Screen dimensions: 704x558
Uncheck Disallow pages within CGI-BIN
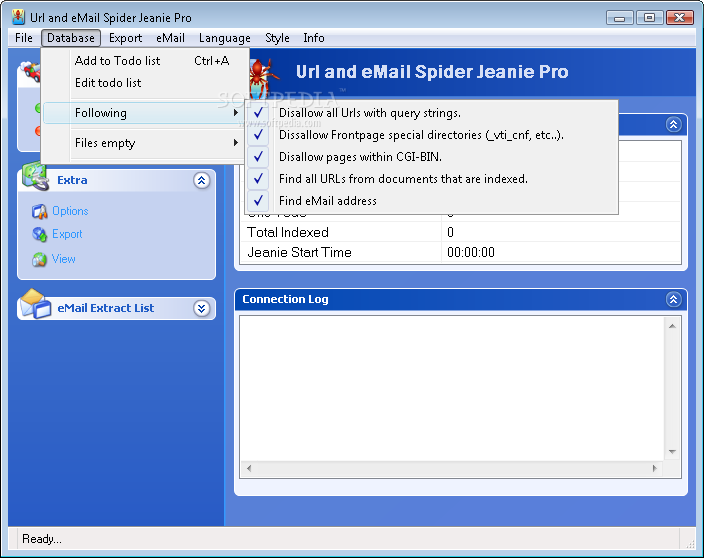431,157
